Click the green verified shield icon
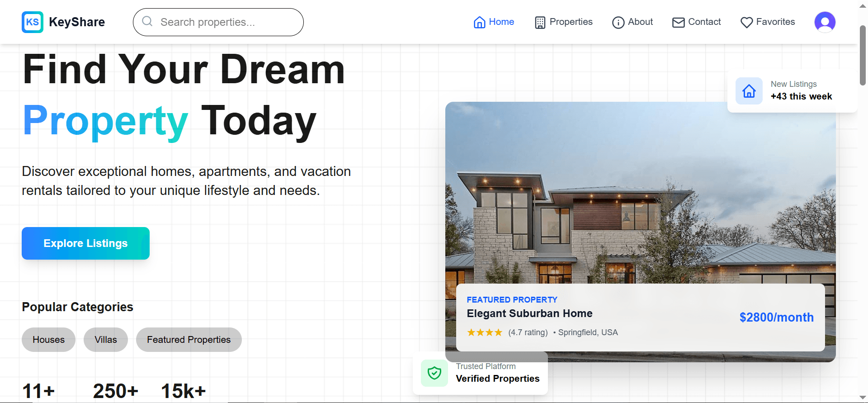This screenshot has height=403, width=868. click(x=434, y=373)
